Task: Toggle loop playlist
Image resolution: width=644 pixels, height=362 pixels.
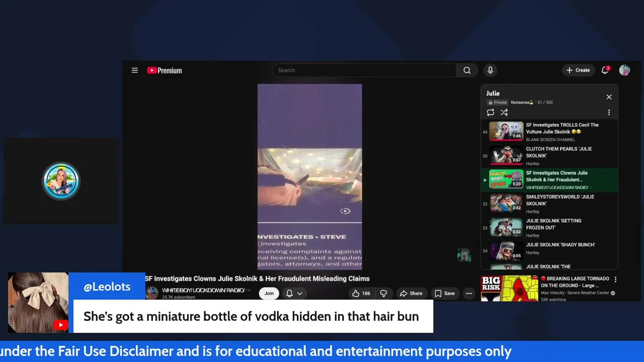Action: point(491,113)
